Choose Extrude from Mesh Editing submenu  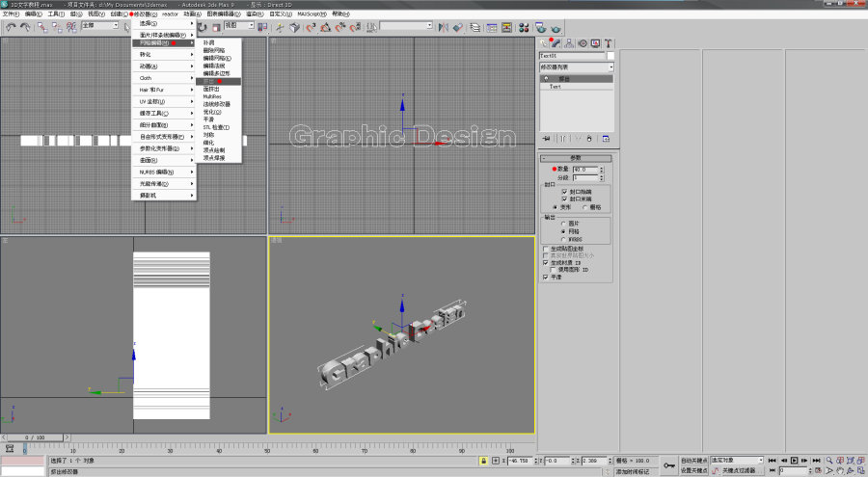(218, 81)
